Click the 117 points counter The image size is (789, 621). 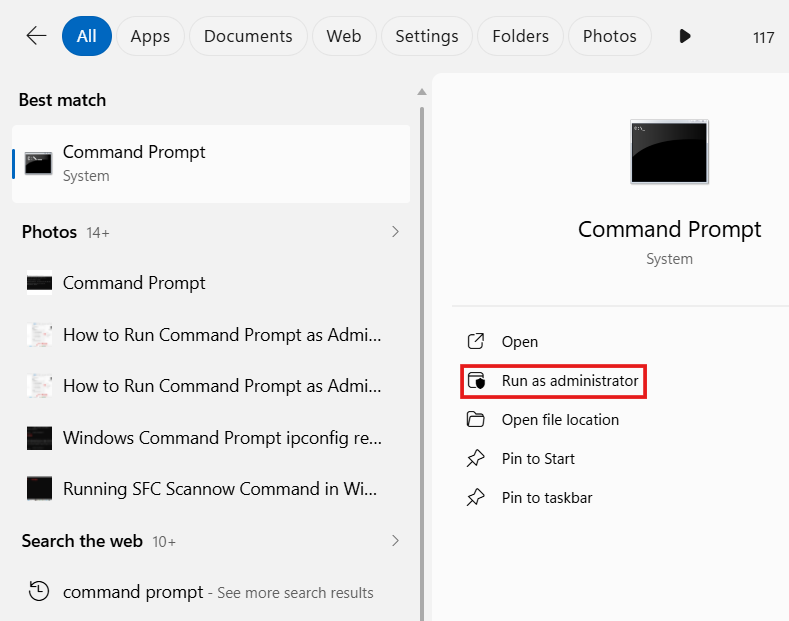coord(763,38)
